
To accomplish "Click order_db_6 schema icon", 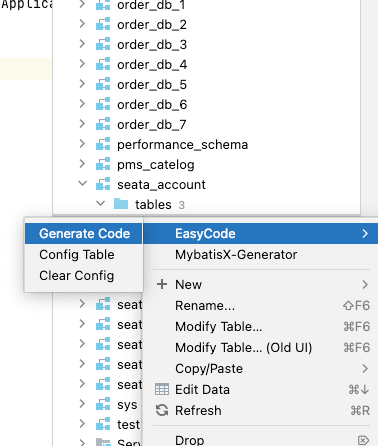I will [x=103, y=104].
